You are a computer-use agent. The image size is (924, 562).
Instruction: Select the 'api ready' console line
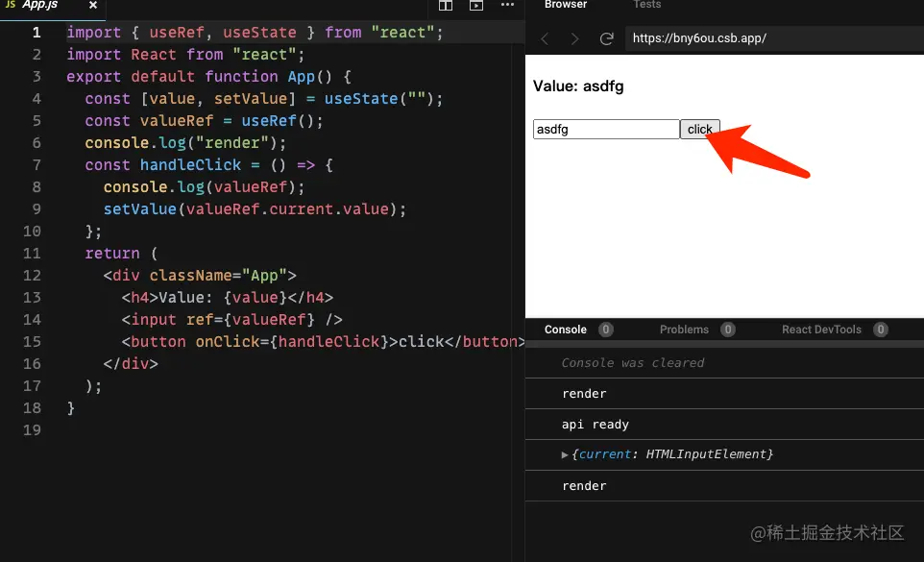tap(596, 425)
